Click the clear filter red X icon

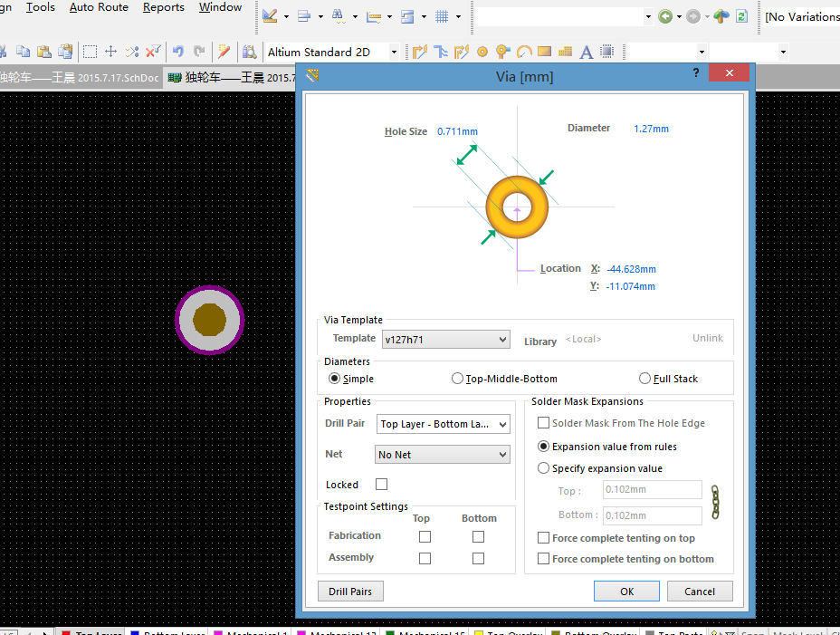153,52
